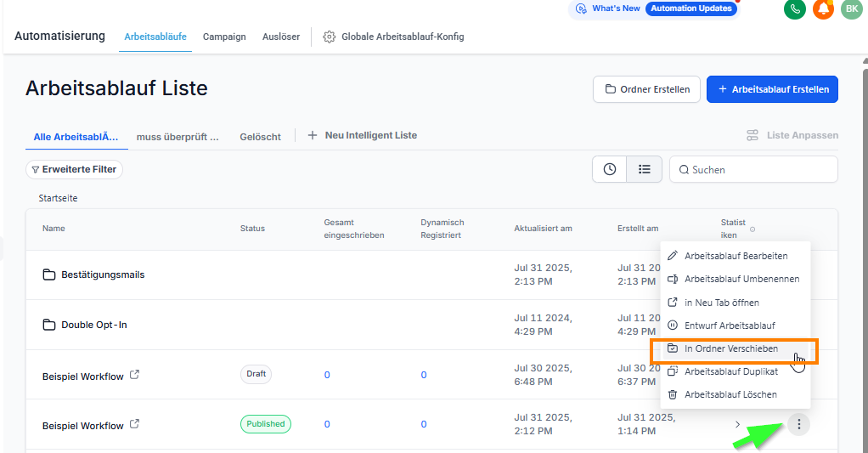The height and width of the screenshot is (453, 868).
Task: Select the Alle Arbeitsabläufe list tab
Action: pyautogui.click(x=76, y=137)
